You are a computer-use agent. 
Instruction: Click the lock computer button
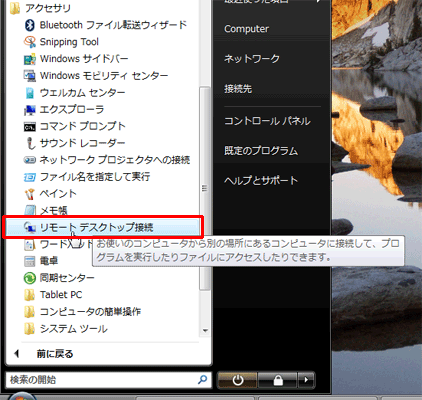pos(278,380)
